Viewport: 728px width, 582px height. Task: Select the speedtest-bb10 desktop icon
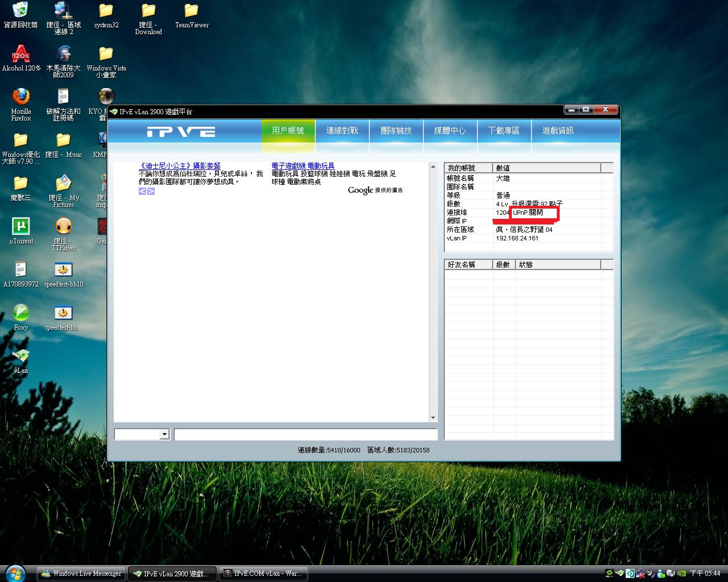click(63, 275)
